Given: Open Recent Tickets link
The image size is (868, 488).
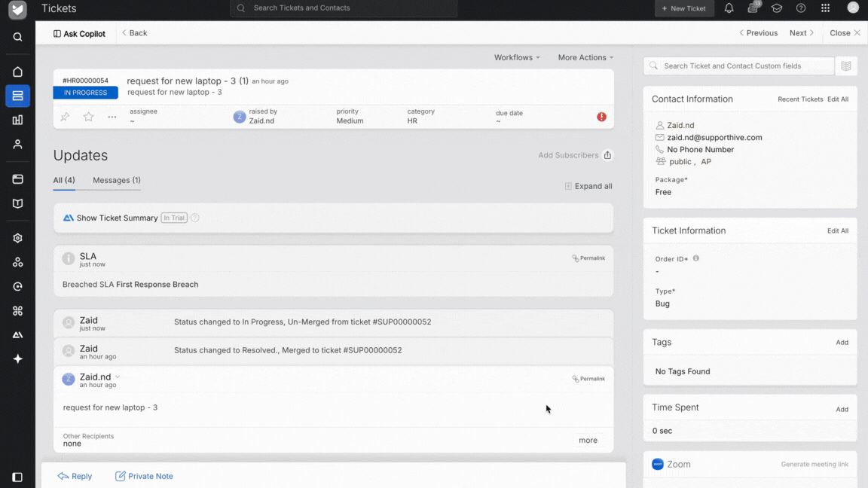Looking at the screenshot, I should click(800, 99).
